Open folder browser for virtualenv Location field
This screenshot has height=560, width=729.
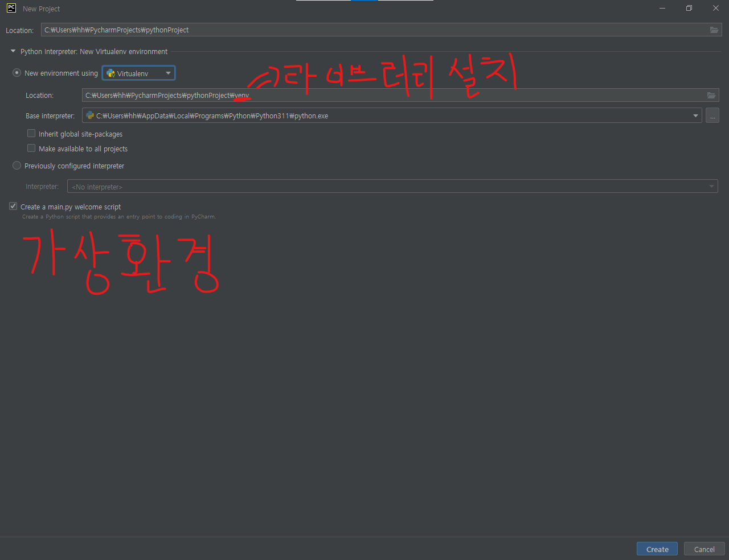[x=711, y=95]
